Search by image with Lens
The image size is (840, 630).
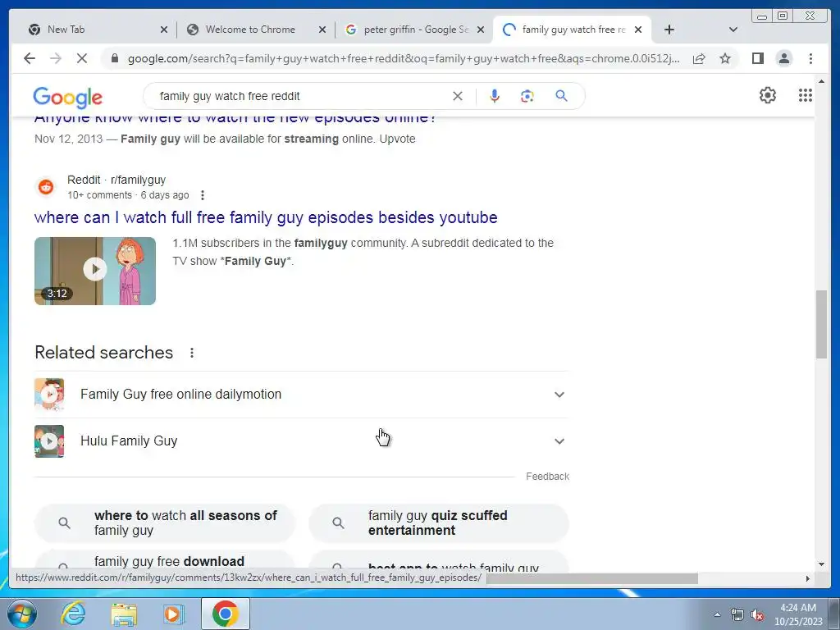(x=527, y=96)
